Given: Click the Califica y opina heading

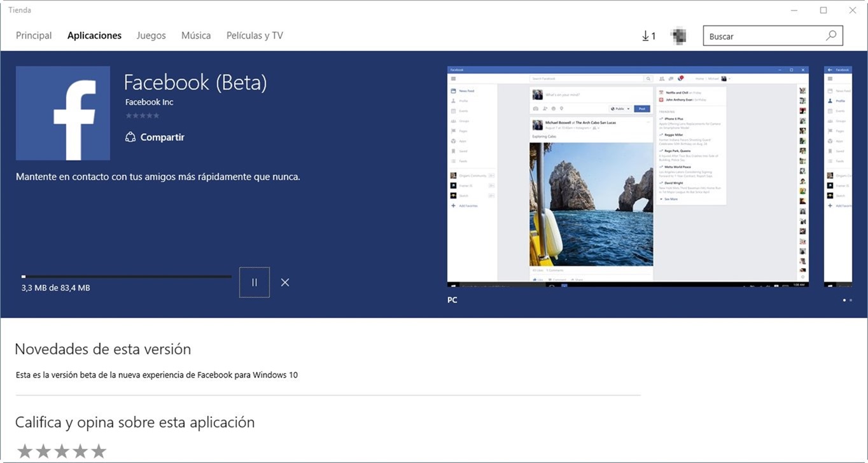Looking at the screenshot, I should (x=135, y=422).
